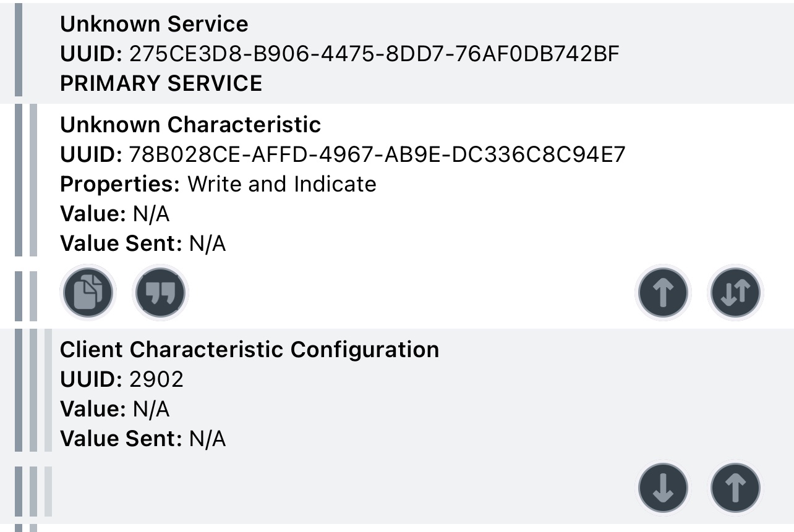Image resolution: width=794 pixels, height=532 pixels.
Task: Click the Unknown Characteristic's Value N/A line
Action: point(114,214)
